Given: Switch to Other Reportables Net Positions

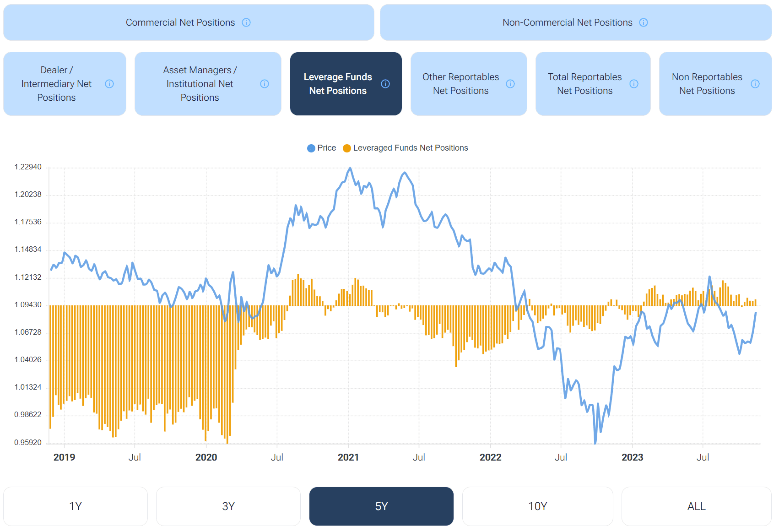Looking at the screenshot, I should [469, 84].
